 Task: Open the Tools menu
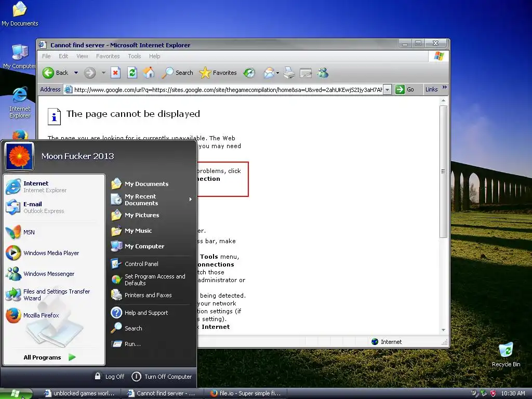coord(135,56)
